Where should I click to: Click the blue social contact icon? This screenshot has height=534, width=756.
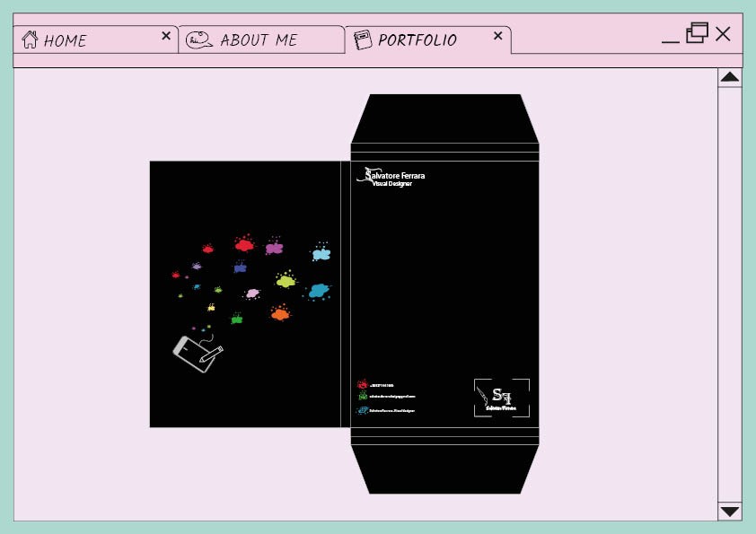[362, 410]
